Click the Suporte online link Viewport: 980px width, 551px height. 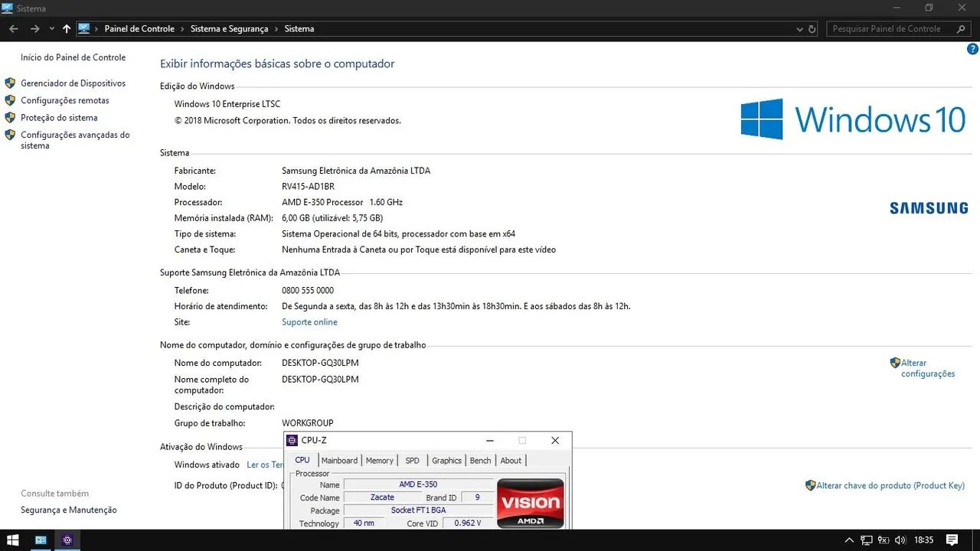309,321
